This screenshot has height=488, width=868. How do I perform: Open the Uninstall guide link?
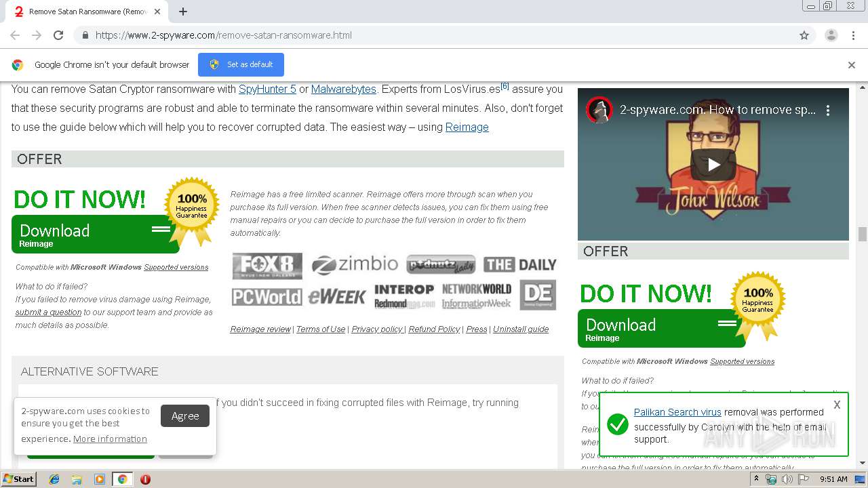[x=521, y=329]
